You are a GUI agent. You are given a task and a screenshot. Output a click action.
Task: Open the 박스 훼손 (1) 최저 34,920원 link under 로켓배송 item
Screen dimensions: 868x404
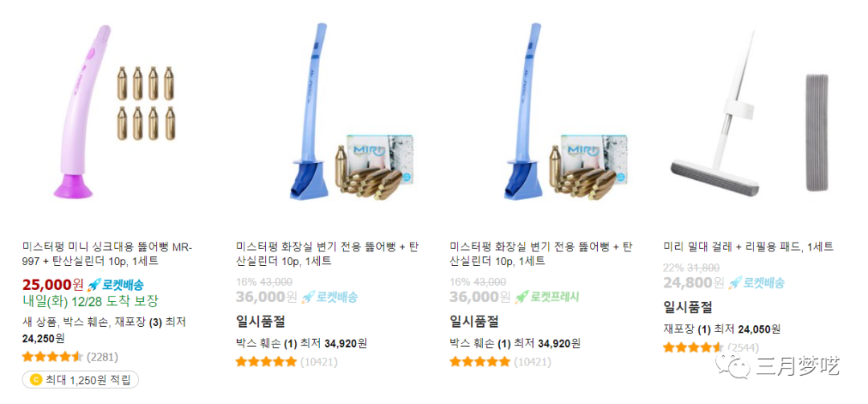[301, 343]
